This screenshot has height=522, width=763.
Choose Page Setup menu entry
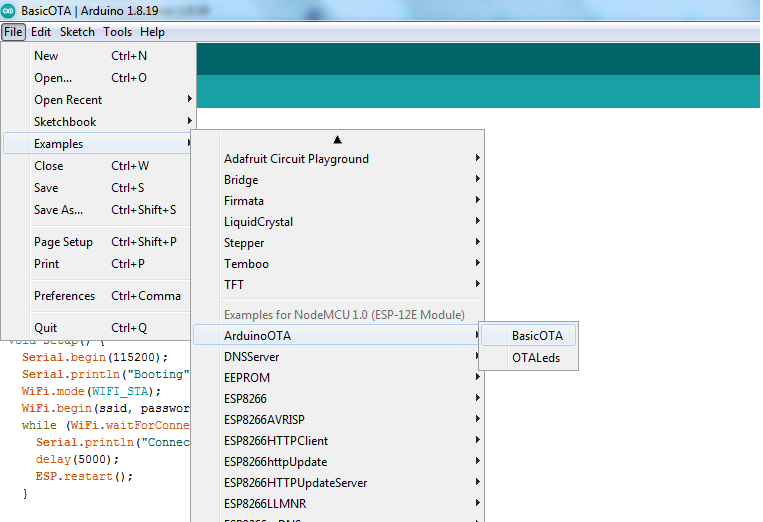pos(97,242)
